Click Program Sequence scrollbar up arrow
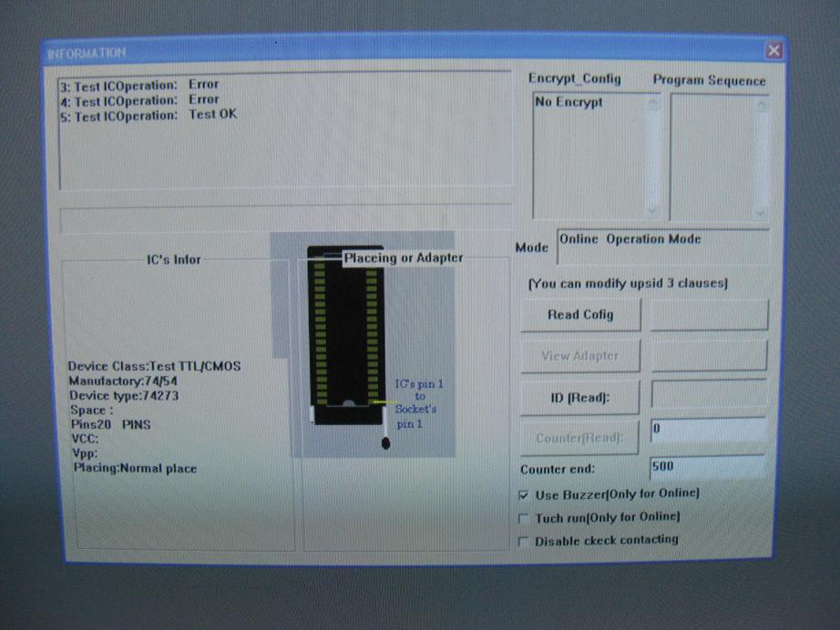 [762, 103]
